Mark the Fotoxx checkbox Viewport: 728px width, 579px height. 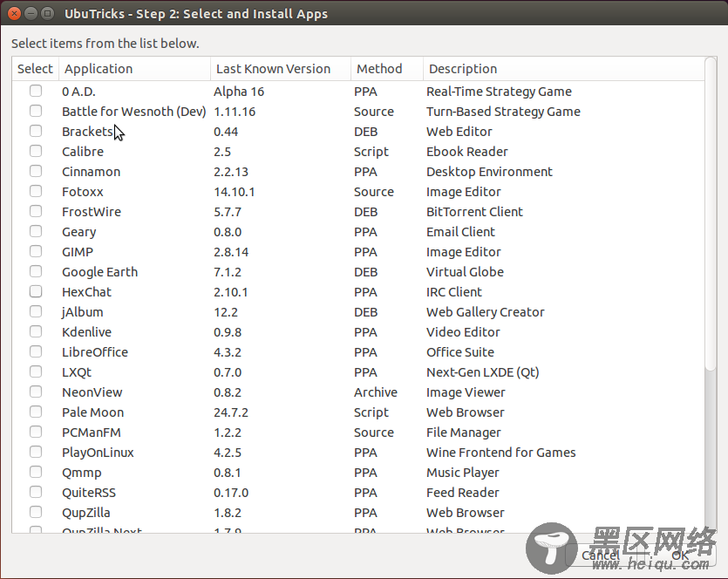point(36,191)
